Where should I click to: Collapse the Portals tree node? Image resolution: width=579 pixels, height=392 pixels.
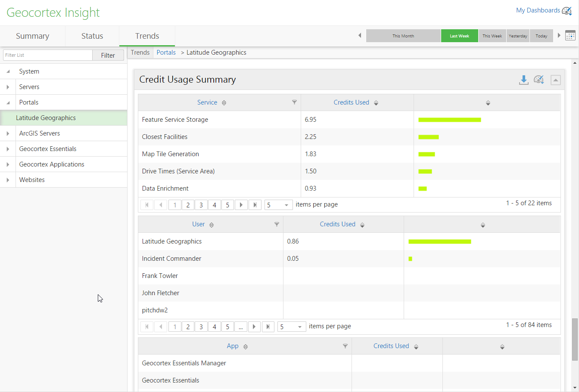[x=8, y=102]
